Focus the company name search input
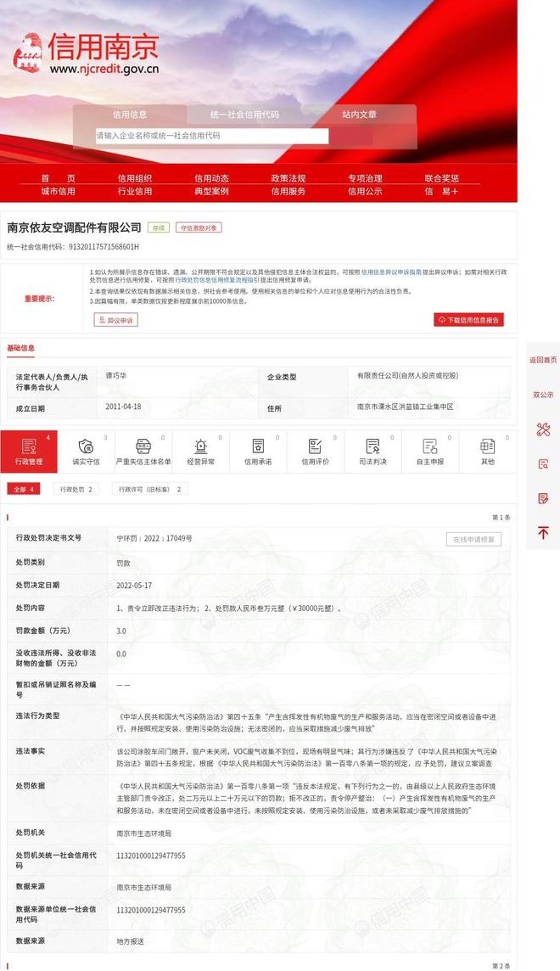 (211, 136)
